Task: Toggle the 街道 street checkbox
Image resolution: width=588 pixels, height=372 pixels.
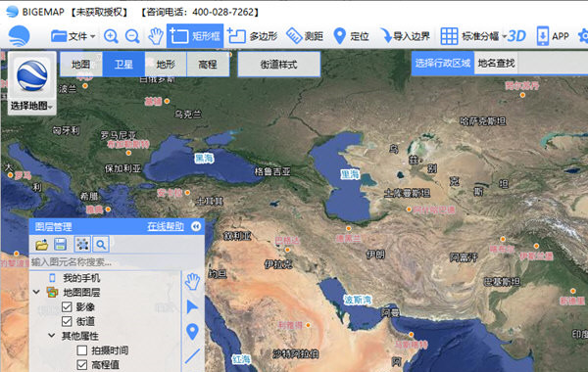Action: tap(67, 321)
